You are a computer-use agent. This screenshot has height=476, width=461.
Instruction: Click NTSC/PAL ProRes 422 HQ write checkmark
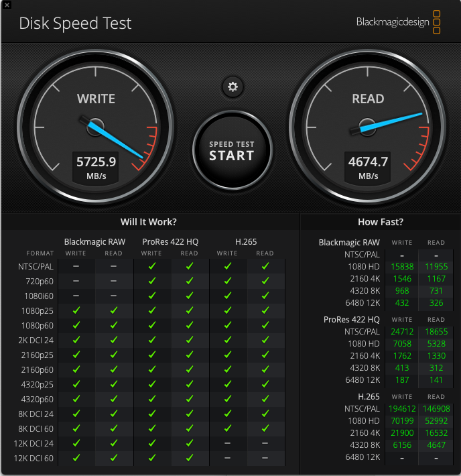151,266
